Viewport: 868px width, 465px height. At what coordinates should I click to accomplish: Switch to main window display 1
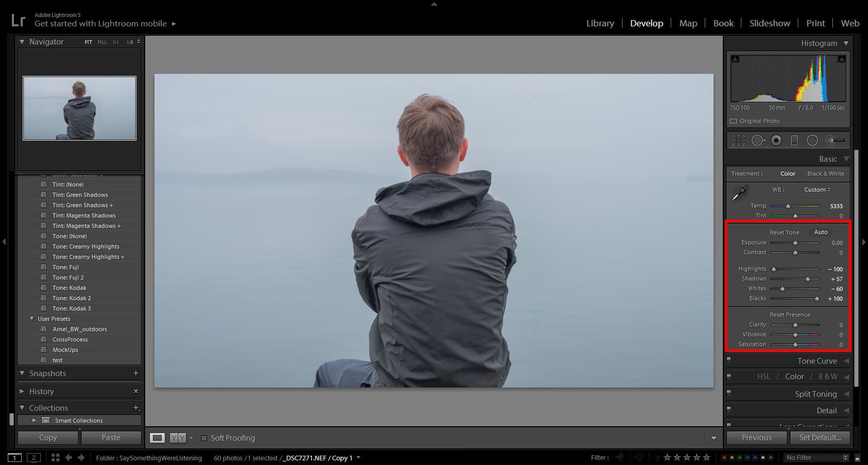[x=14, y=458]
